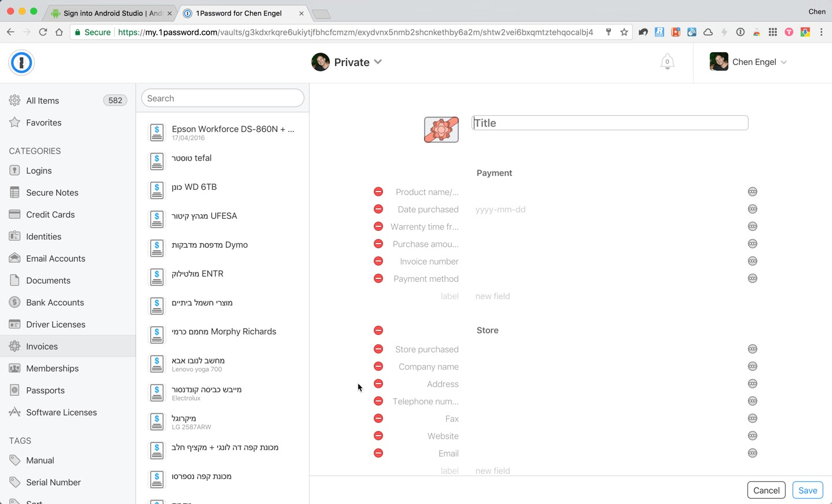
Task: Open the tefal invoice item
Action: [x=223, y=161]
